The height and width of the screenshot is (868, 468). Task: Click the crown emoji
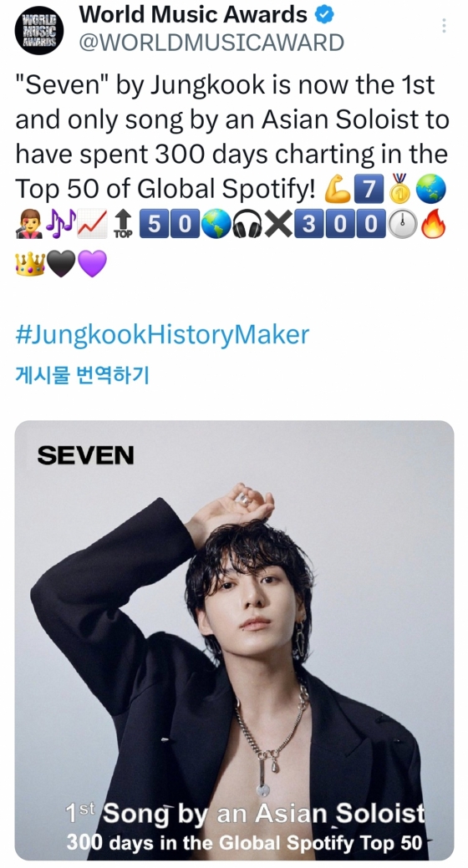[x=29, y=263]
